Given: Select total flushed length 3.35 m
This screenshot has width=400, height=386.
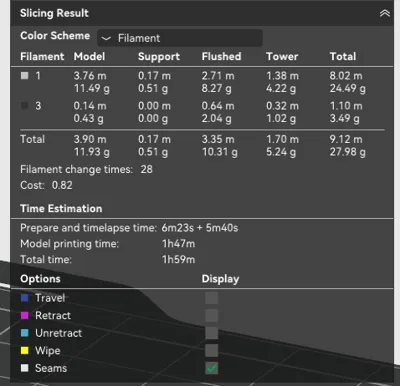Looking at the screenshot, I should point(218,139).
